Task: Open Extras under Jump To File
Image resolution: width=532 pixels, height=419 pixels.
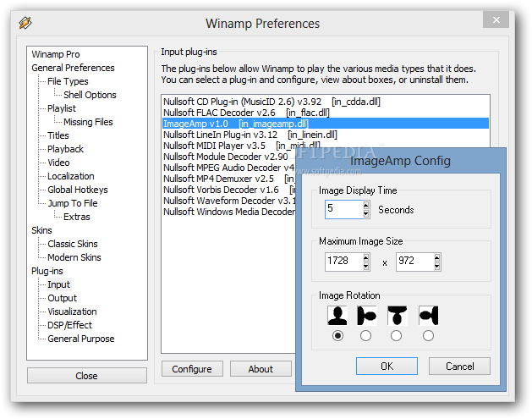Action: (x=77, y=217)
